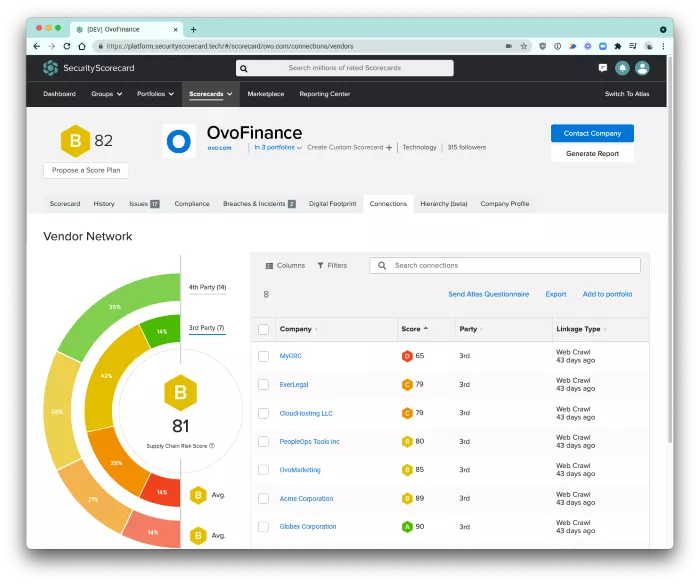Sort by the Company column header

299,329
